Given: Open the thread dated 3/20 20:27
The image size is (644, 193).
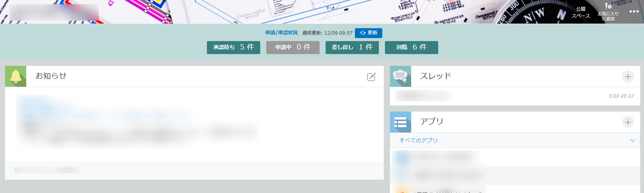Looking at the screenshot, I should 423,96.
